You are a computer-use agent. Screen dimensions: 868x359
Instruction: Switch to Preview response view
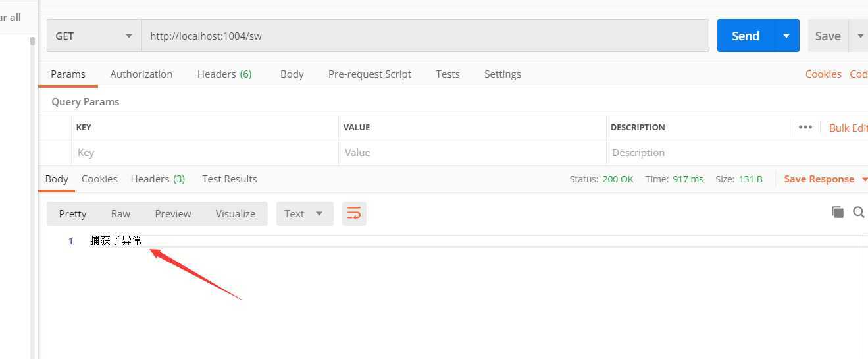(172, 213)
